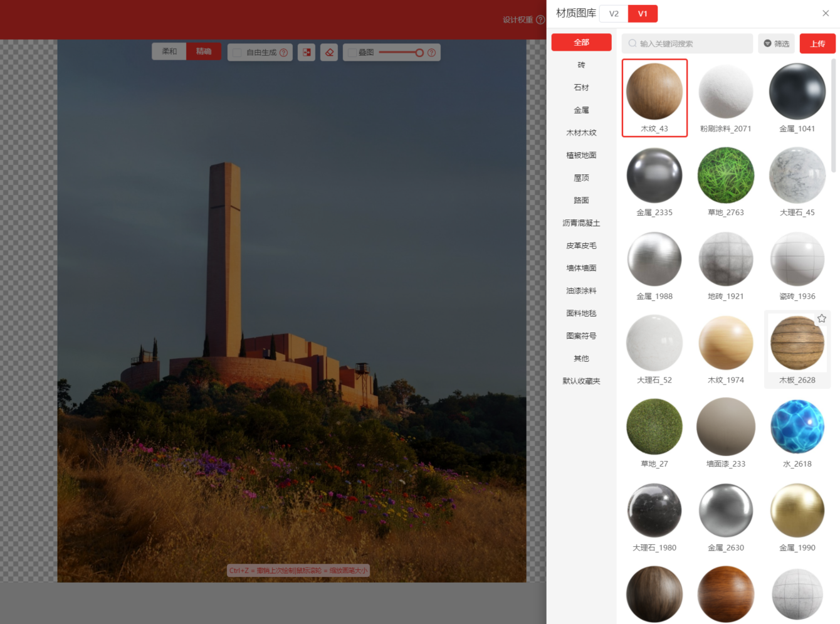Toggle the 叠图 checkbox
The image size is (840, 624).
pyautogui.click(x=352, y=53)
